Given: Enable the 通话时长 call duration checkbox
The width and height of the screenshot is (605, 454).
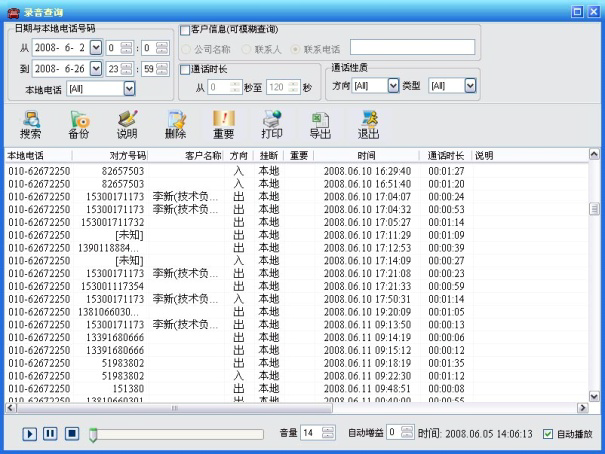Looking at the screenshot, I should tap(185, 70).
